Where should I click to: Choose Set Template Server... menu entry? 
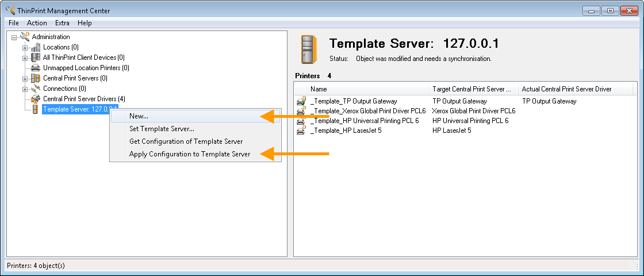click(x=195, y=129)
